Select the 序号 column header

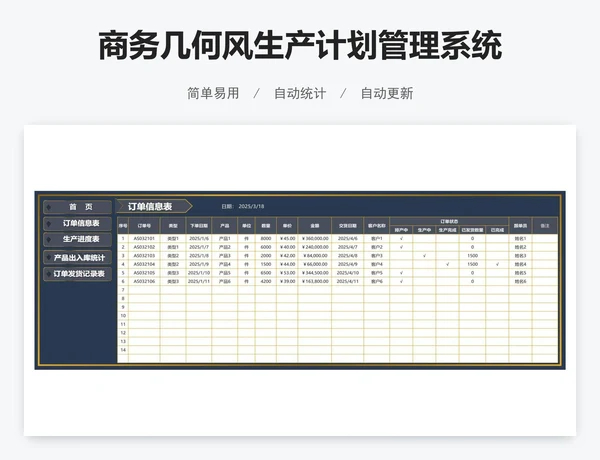pyautogui.click(x=123, y=226)
